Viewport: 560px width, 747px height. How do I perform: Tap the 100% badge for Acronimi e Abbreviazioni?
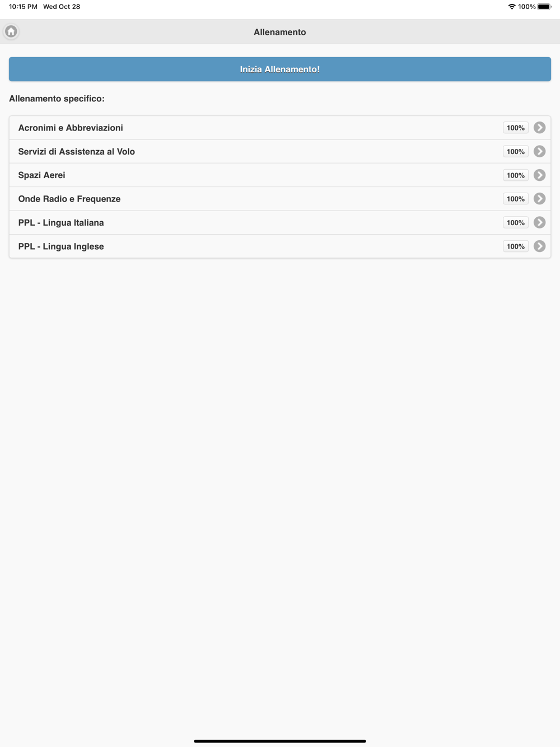[x=516, y=128]
